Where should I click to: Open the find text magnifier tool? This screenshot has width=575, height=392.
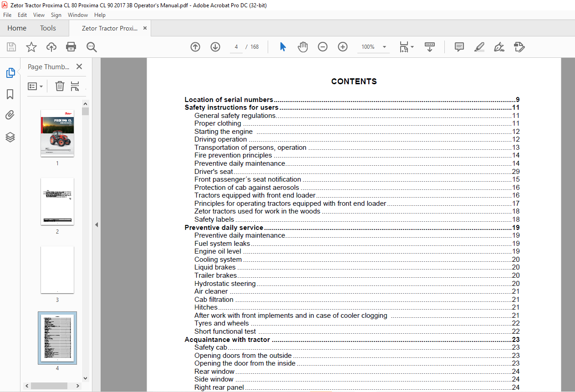[x=92, y=47]
